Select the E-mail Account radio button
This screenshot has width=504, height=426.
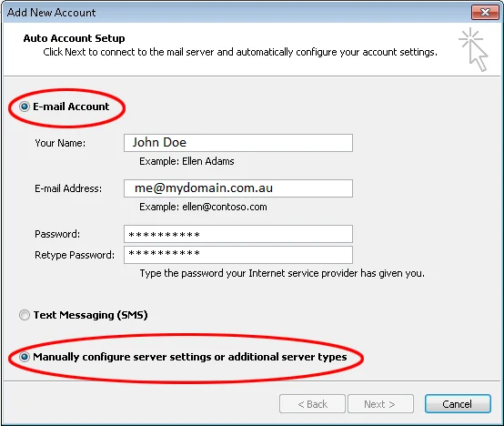tap(25, 106)
